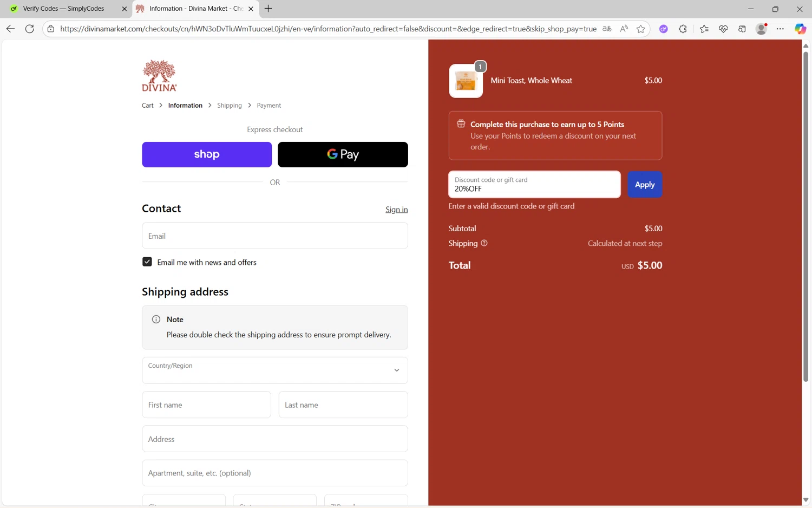Click the browser address bar URL

(328, 29)
